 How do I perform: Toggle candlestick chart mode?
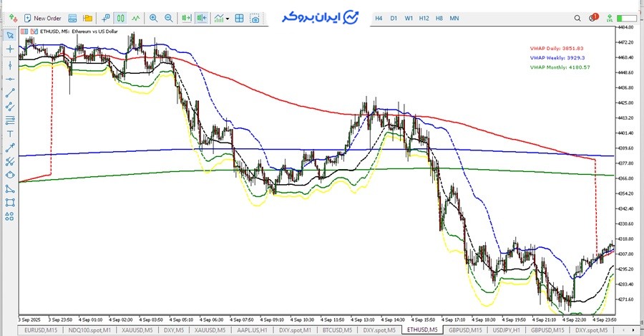(120, 18)
